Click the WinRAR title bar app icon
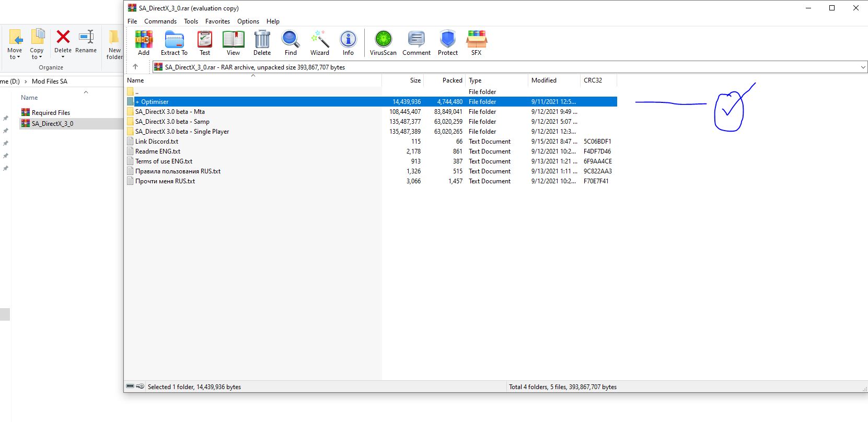 pos(132,8)
